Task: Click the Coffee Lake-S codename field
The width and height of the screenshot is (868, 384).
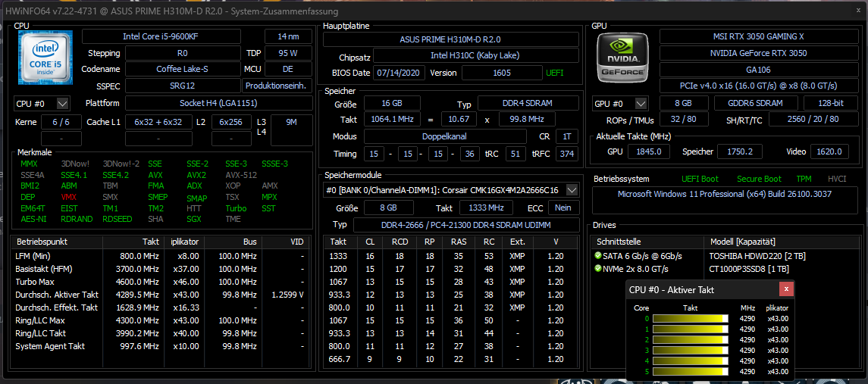Action: coord(182,69)
